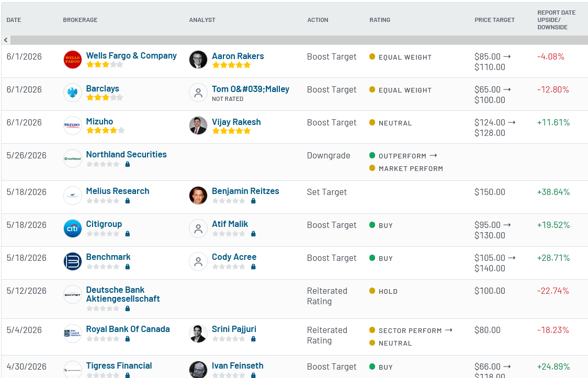The width and height of the screenshot is (588, 378).
Task: Click Wells Fargo's star rating
Action: coord(105,64)
